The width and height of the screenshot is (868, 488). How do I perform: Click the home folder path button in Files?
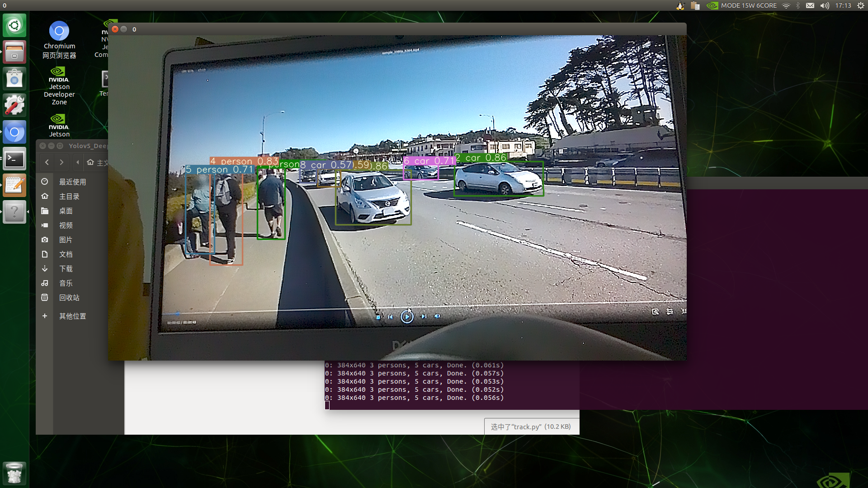(98, 163)
